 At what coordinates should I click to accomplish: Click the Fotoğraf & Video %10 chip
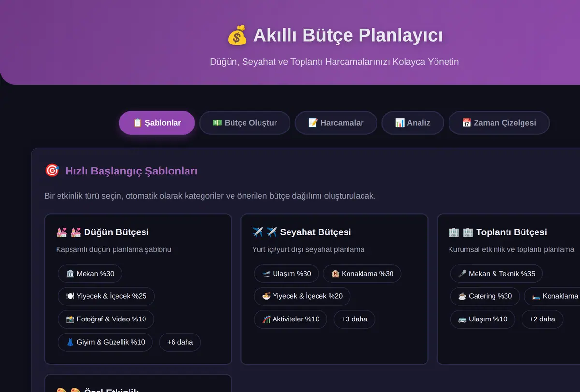pos(106,319)
